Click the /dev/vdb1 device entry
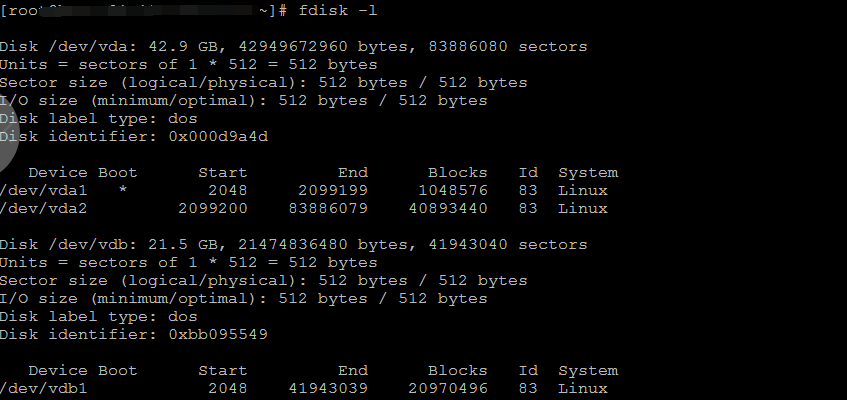 click(x=39, y=388)
